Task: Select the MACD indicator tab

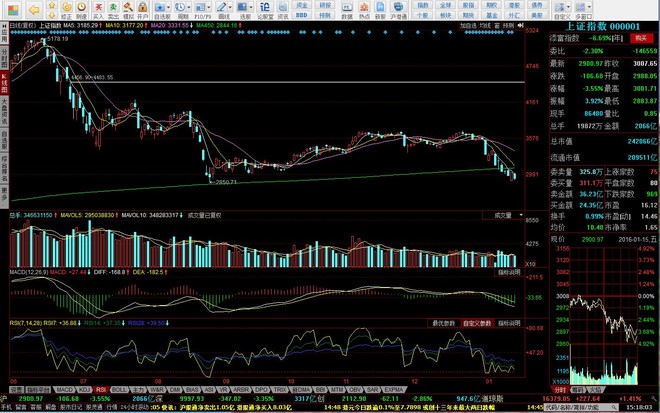Action: pyautogui.click(x=64, y=390)
